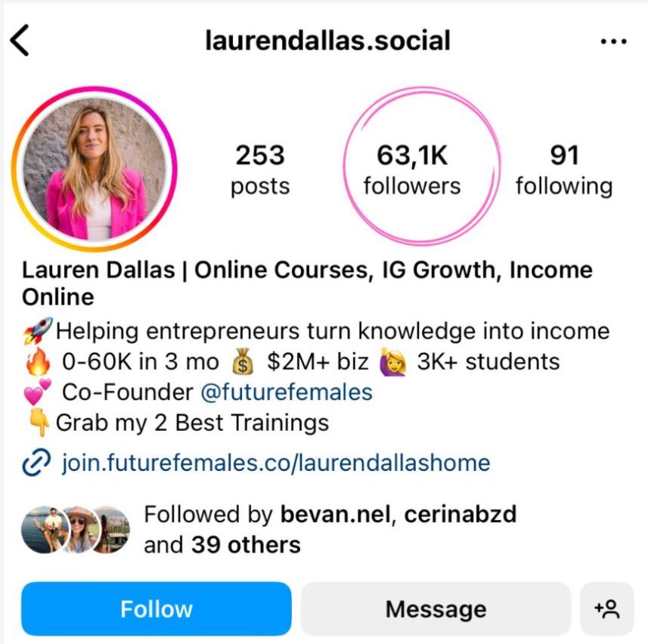Open the three-dot options menu

pos(614,42)
